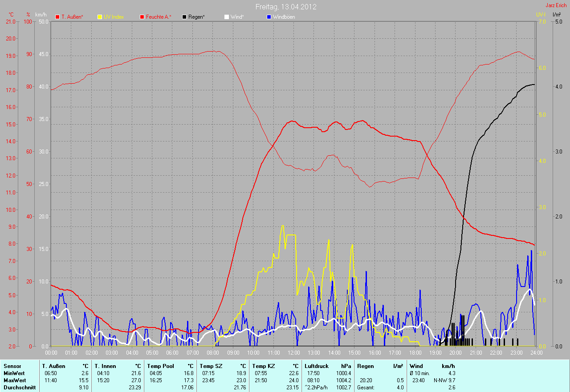Screen dimensions: 570x392
Task: Click the "Feuchte A.*" legend label
Action: tap(159, 17)
